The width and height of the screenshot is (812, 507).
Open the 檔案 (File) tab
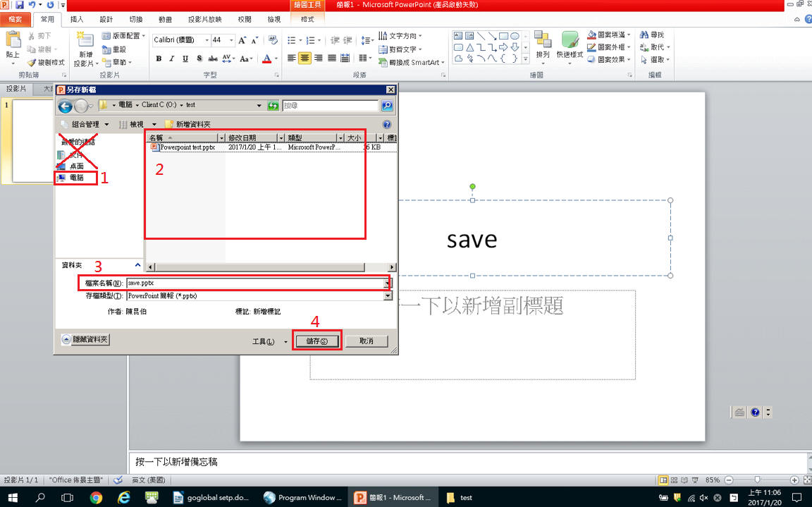pos(16,20)
